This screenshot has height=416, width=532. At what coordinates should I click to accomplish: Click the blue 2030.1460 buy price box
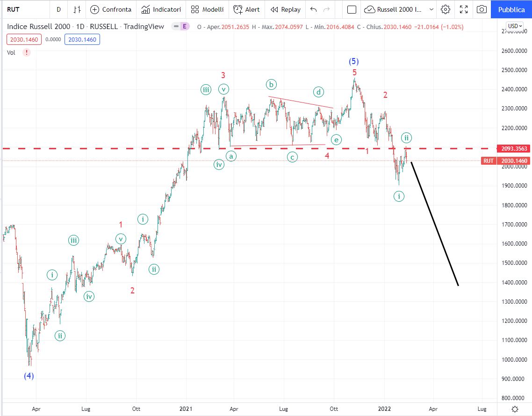click(x=82, y=39)
